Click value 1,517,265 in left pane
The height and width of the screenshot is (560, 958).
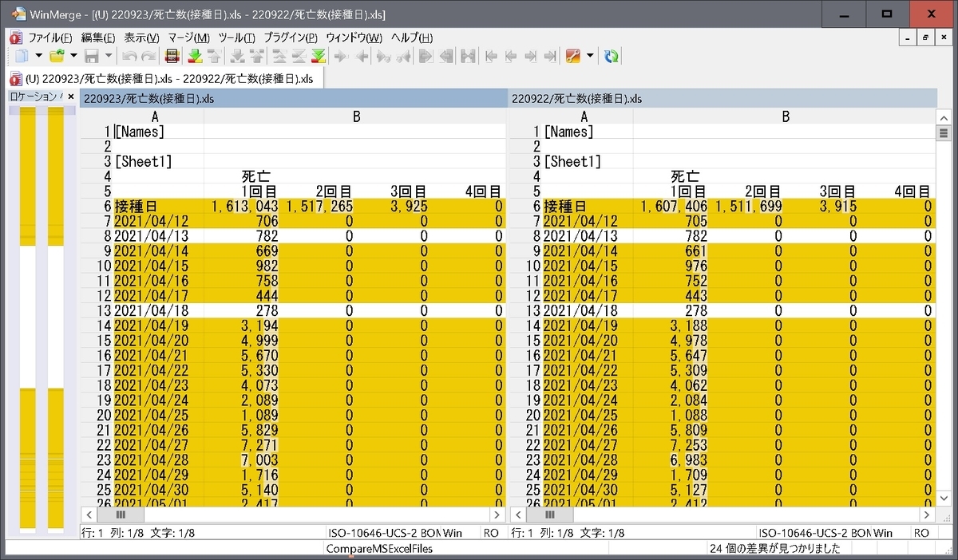pyautogui.click(x=319, y=207)
